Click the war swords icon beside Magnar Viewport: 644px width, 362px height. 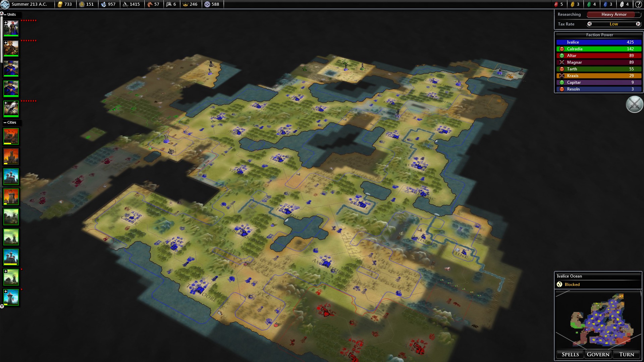(562, 62)
